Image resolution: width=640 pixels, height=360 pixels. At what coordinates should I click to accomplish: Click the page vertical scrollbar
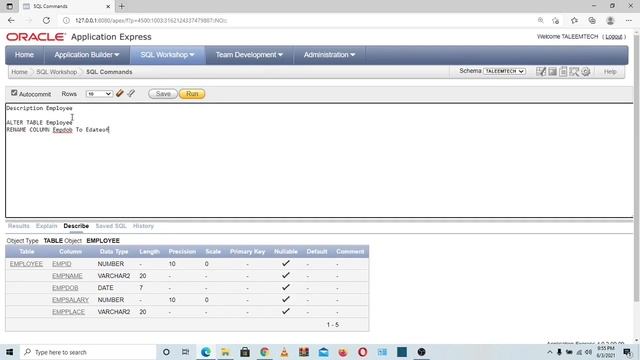click(636, 167)
